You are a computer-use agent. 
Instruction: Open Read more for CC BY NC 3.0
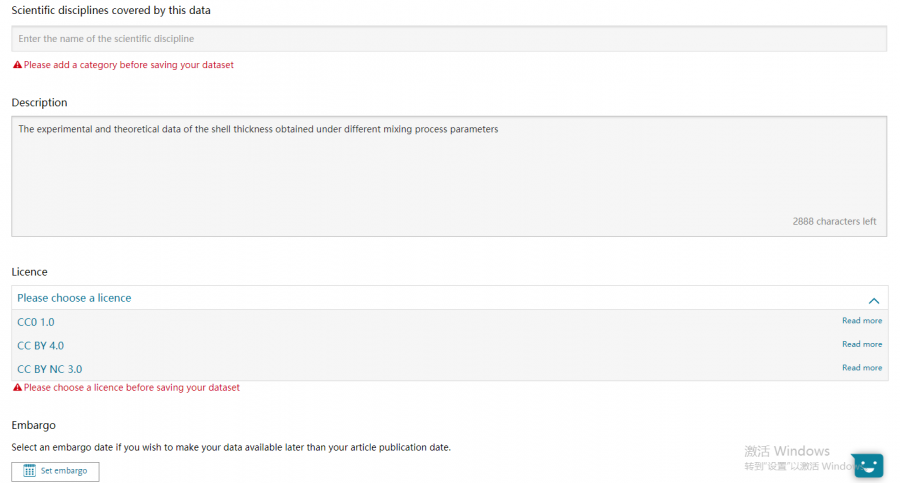pyautogui.click(x=862, y=368)
